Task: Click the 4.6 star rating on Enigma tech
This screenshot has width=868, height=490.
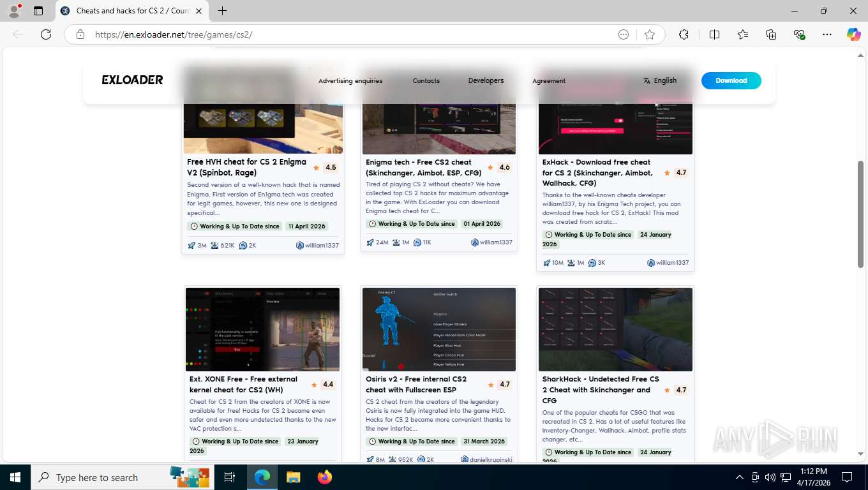Action: (498, 168)
